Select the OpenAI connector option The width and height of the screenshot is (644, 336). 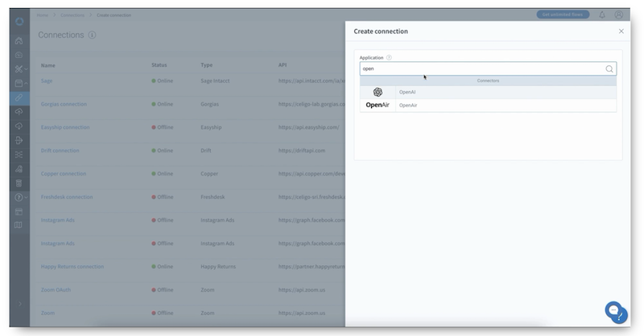click(x=407, y=92)
